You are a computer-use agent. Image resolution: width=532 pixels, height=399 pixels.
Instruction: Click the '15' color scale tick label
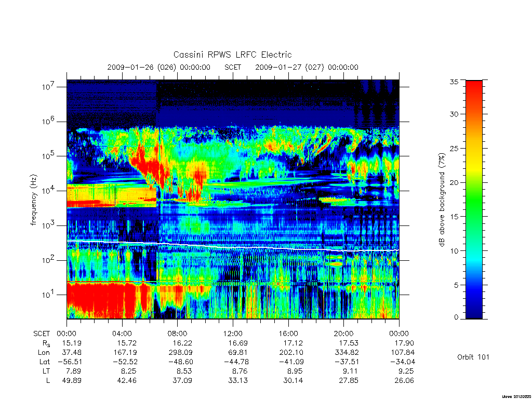click(454, 217)
